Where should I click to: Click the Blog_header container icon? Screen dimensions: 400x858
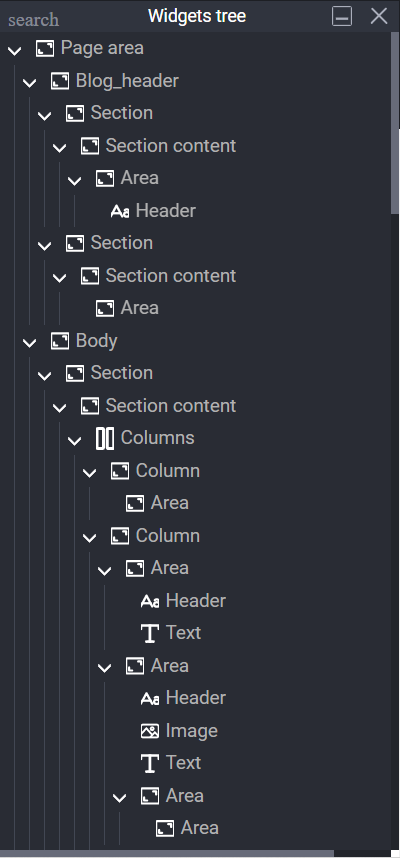60,81
